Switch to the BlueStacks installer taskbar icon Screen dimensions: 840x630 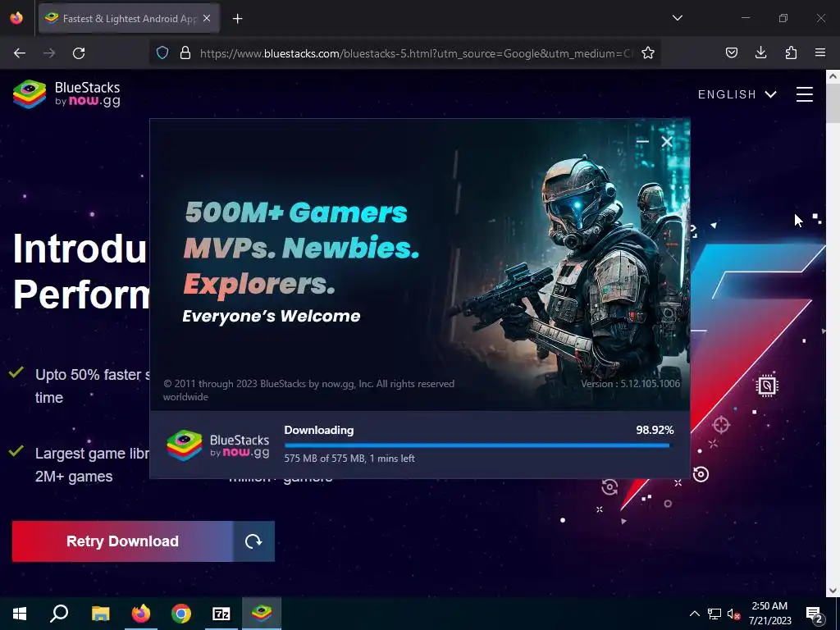262,614
